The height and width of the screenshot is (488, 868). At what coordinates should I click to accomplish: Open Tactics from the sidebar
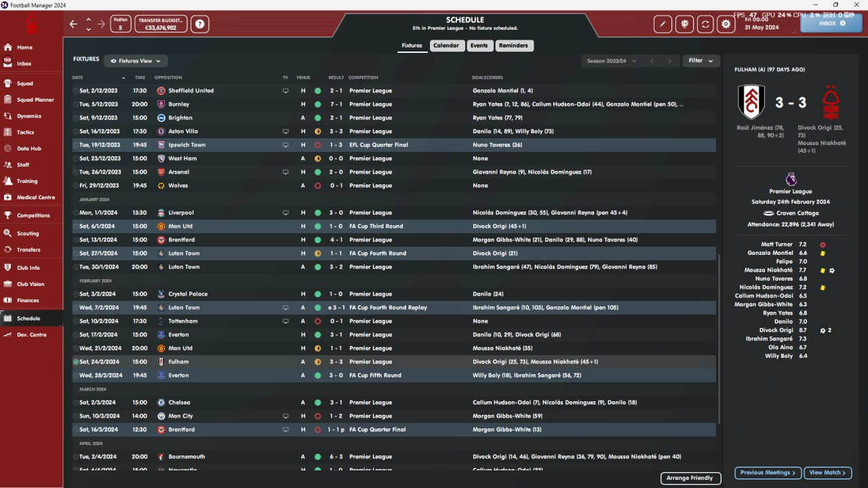point(25,132)
